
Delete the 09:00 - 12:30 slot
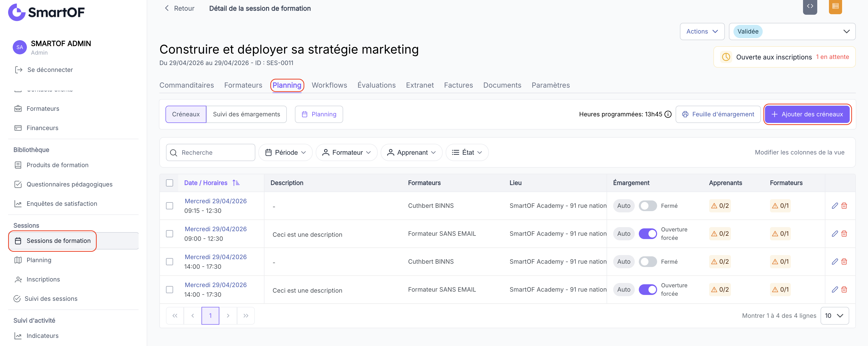(844, 234)
